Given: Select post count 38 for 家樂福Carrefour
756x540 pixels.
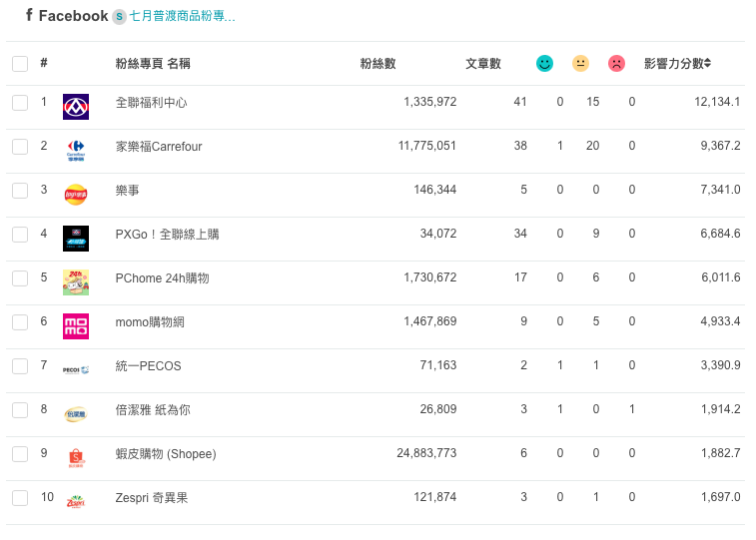Looking at the screenshot, I should click(x=520, y=146).
